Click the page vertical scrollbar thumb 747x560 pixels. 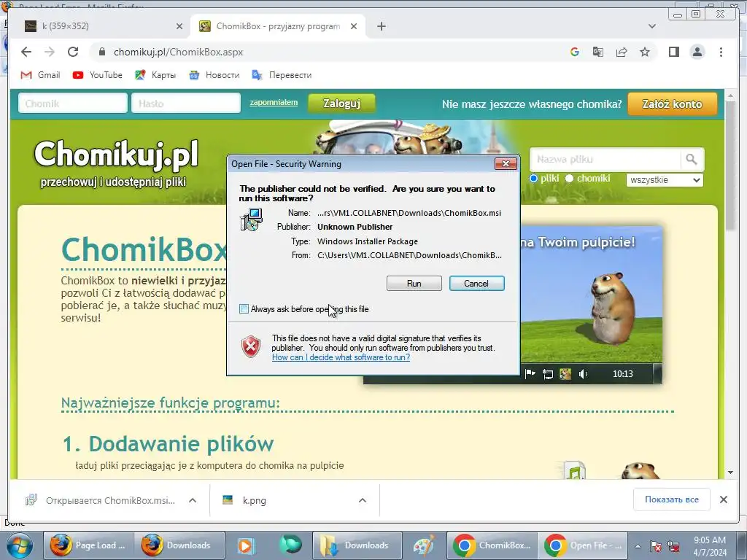click(730, 167)
